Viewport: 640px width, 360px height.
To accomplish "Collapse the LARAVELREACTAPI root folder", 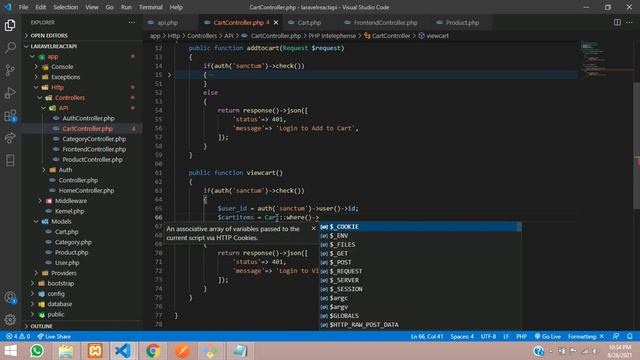I will 82,46.
